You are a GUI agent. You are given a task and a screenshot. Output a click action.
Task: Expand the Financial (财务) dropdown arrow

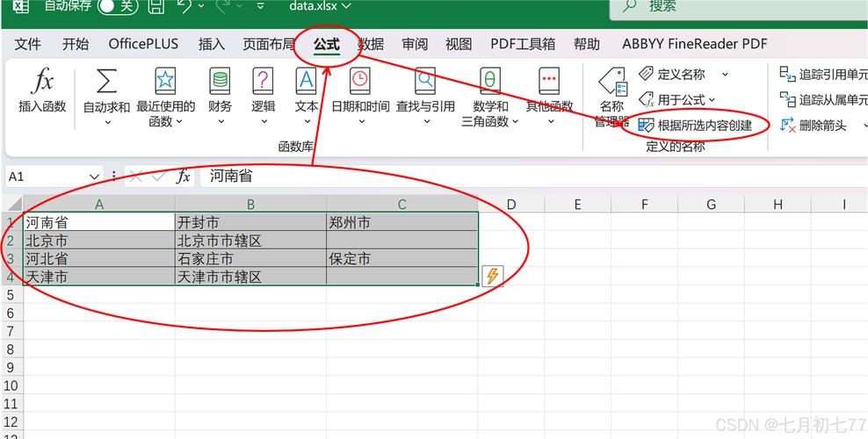tap(221, 122)
